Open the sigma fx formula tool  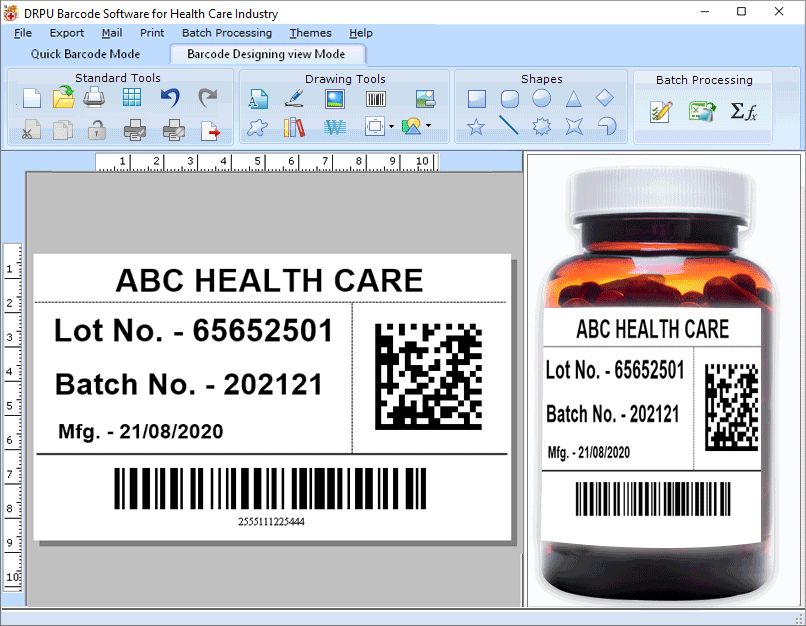[x=744, y=111]
